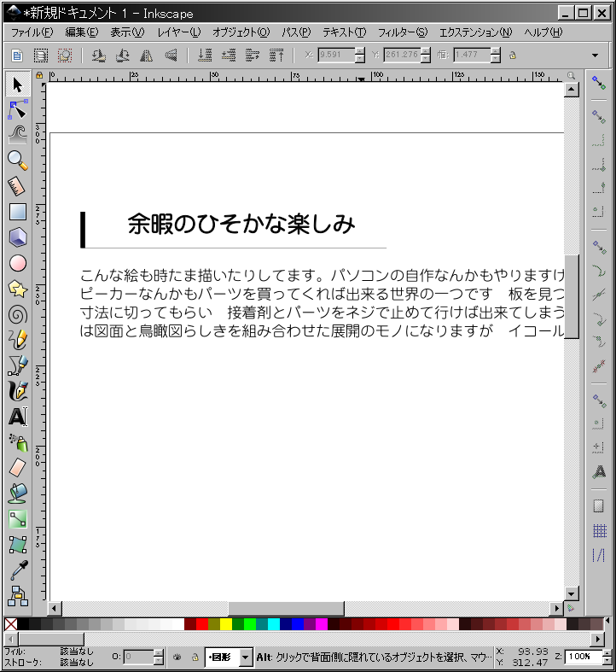Open the エクステンション(N) menu
616x672 pixels.
tap(475, 32)
